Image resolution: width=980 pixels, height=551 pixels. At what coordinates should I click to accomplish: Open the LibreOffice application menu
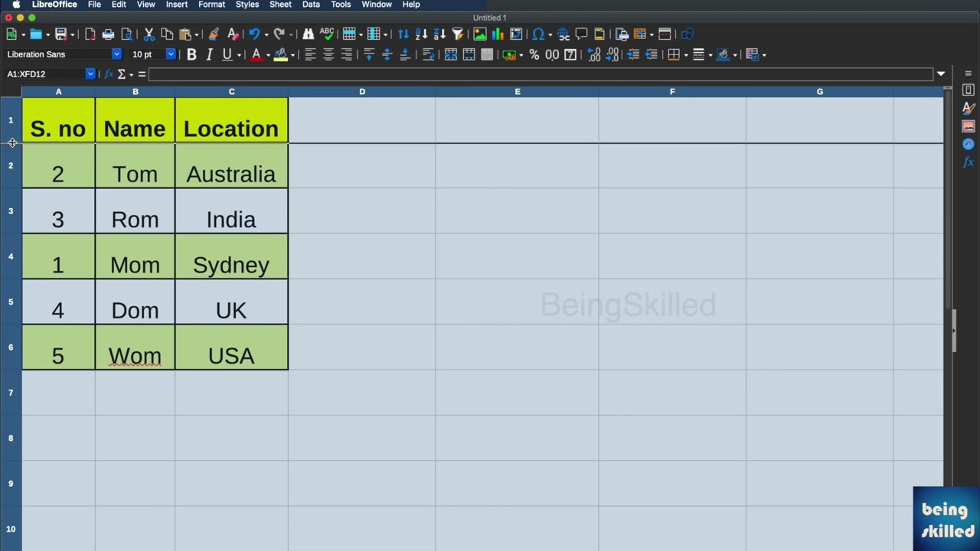pyautogui.click(x=54, y=5)
